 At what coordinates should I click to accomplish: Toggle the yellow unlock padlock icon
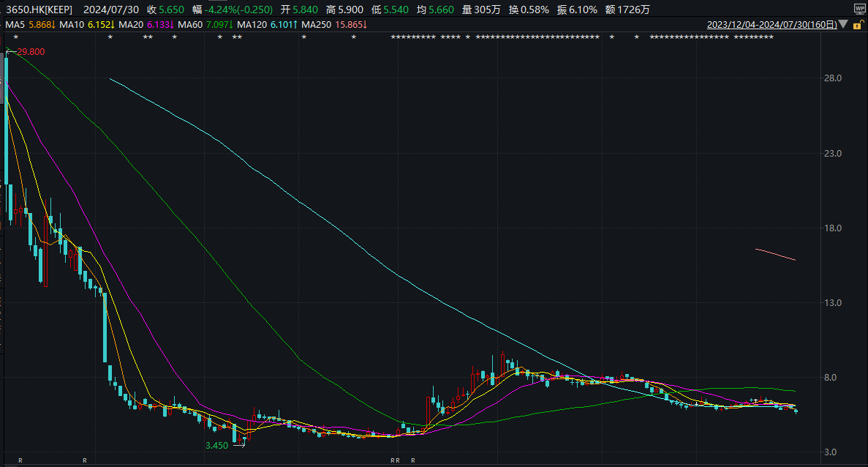coord(858,24)
